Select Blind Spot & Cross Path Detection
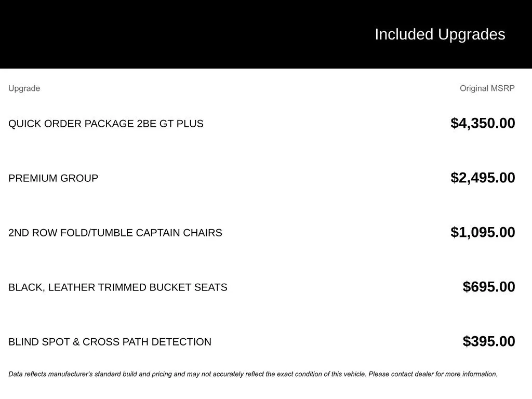This screenshot has width=532, height=399. (110, 342)
